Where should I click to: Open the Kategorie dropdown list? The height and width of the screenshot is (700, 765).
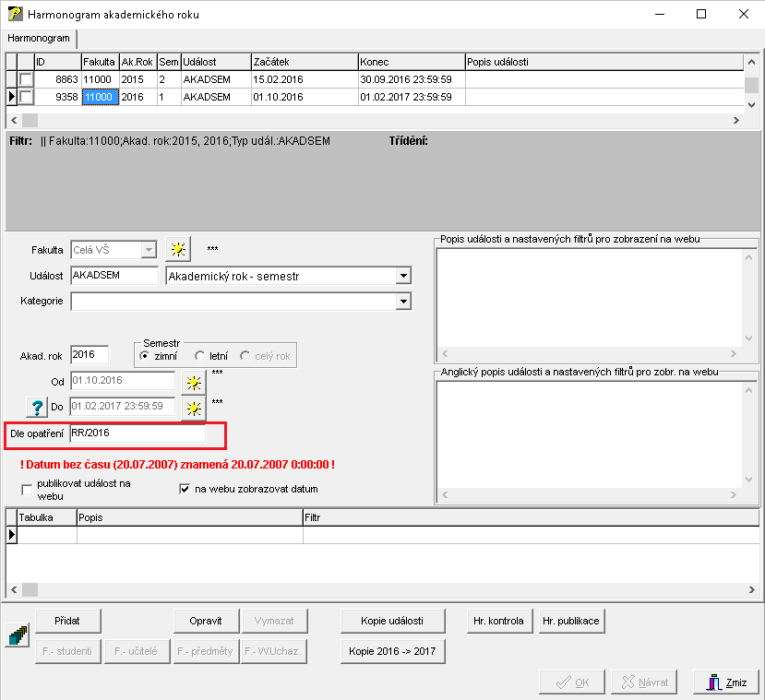402,301
